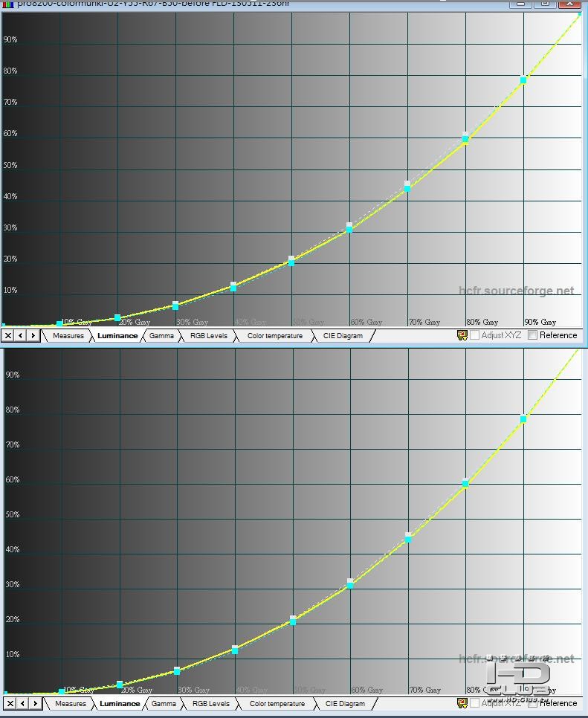Select the 20% Gray data point, lower graph
588x718 pixels.
point(120,685)
